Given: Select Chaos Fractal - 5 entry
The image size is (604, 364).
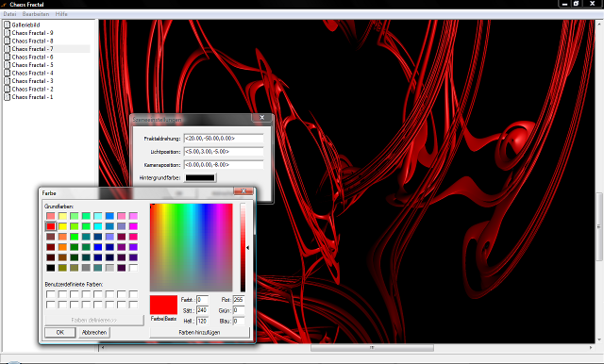Looking at the screenshot, I should [x=32, y=65].
